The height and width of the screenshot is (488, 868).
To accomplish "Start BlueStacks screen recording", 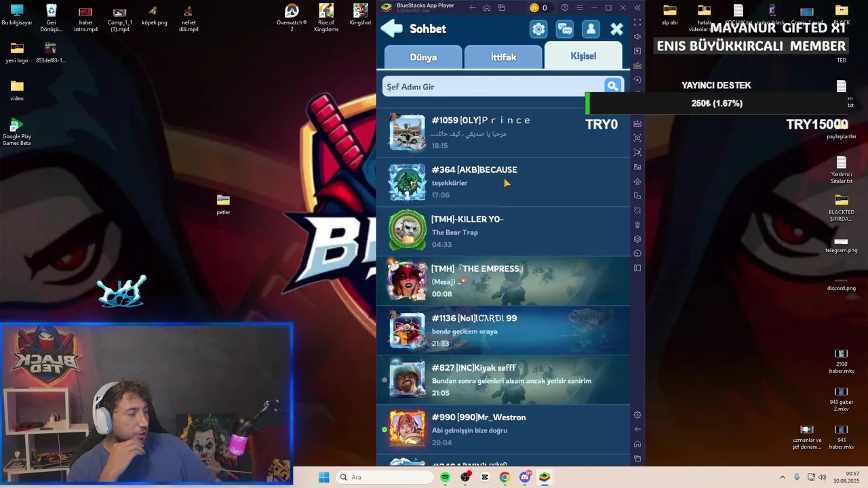I will (637, 152).
